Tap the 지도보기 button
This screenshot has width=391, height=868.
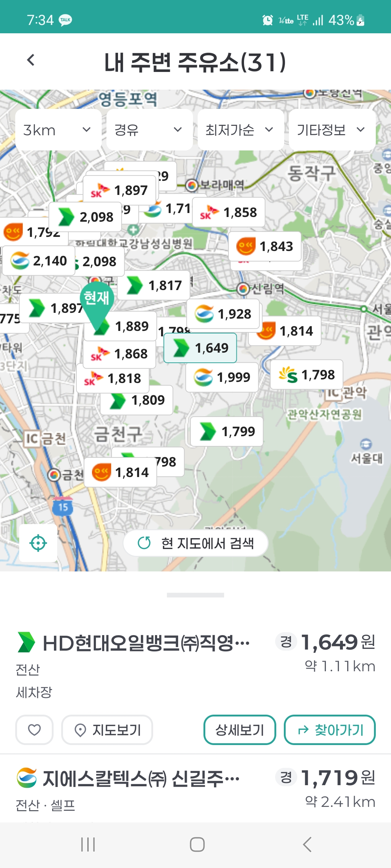tap(107, 730)
